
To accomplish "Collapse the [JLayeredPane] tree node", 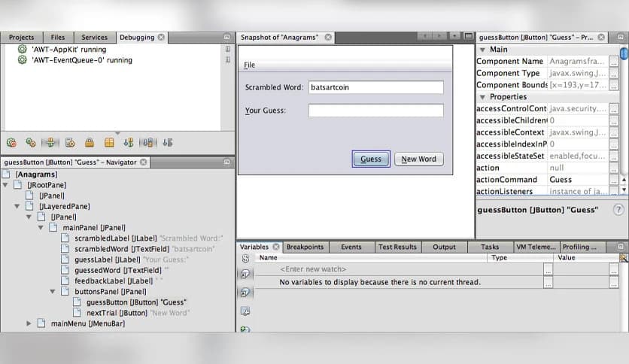I will (17, 206).
